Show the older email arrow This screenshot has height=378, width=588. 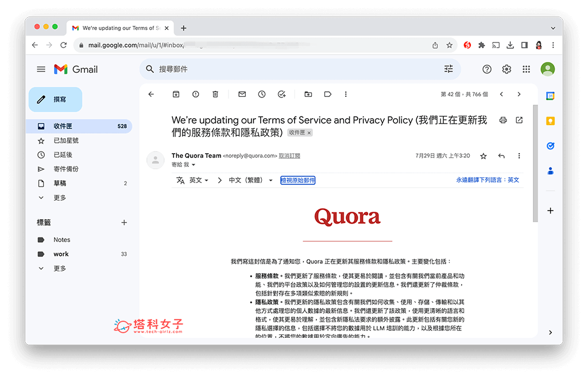tap(519, 95)
